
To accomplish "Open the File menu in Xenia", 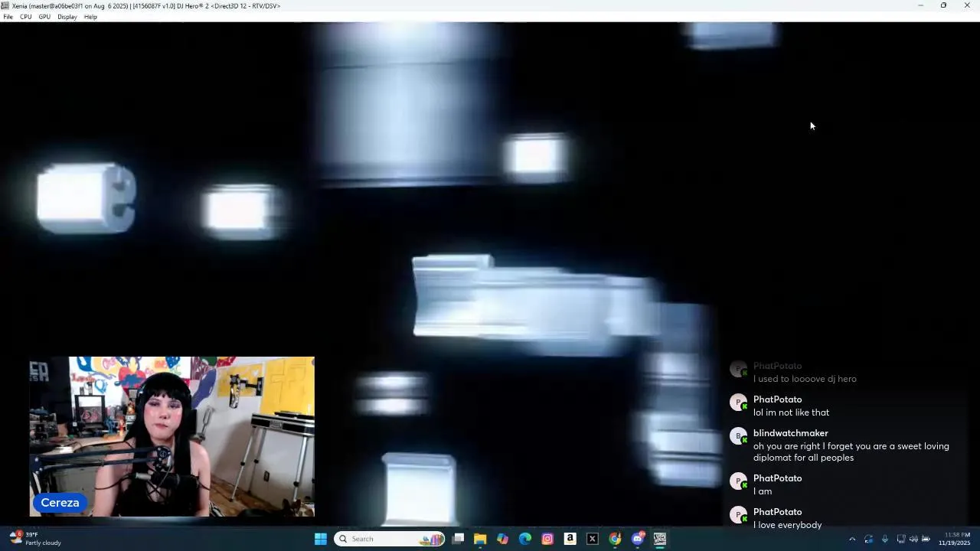I will 8,17.
